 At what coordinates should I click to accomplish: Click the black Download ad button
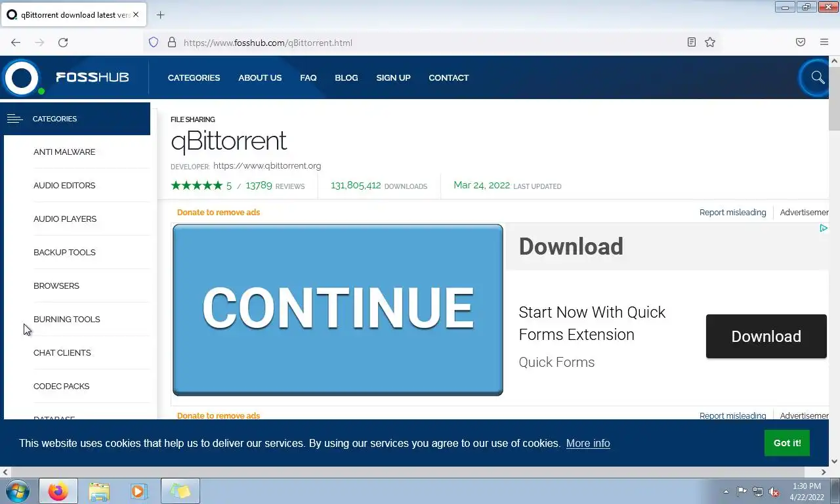[x=766, y=336]
